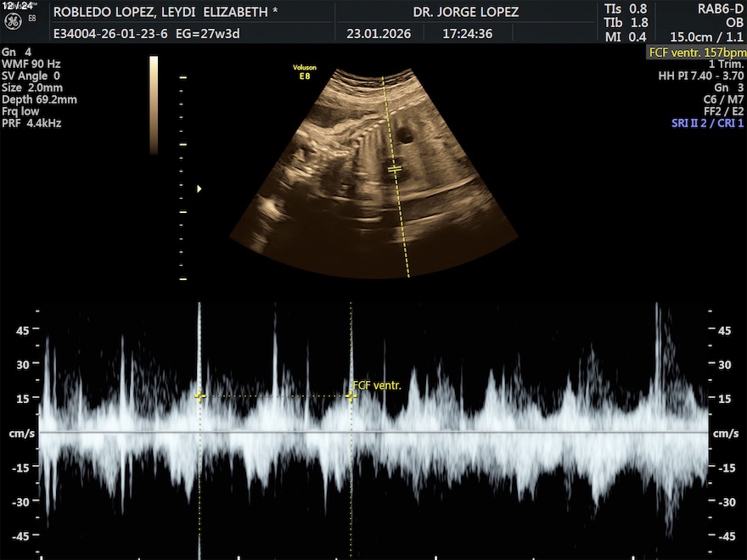The height and width of the screenshot is (560, 747).
Task: Click the SV Angle 0 parameter
Action: pos(31,76)
